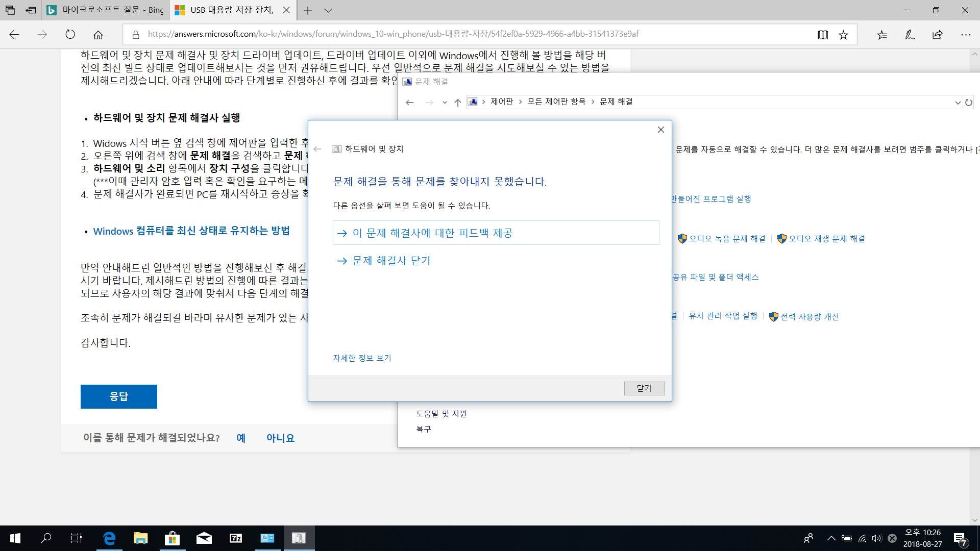Select 문제 해결사 닫기 option
Viewport: 980px width, 551px height.
(x=391, y=261)
